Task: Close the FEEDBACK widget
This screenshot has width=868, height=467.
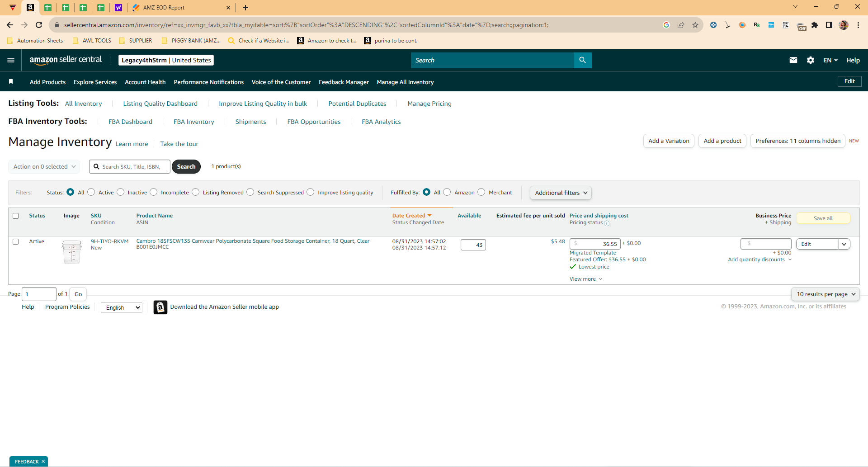Action: click(x=43, y=462)
